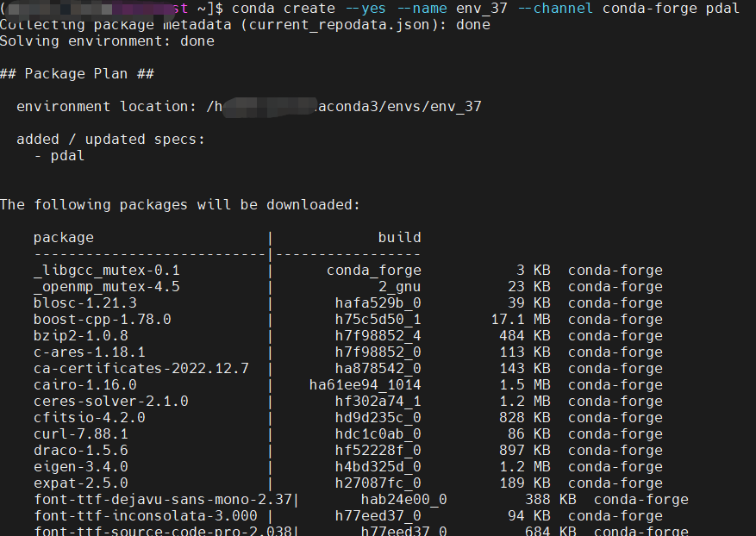Click package name 'cairo-1.16.0'
The image size is (756, 536).
coord(84,385)
